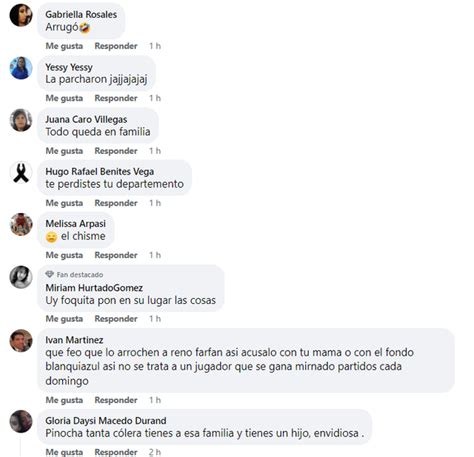Click Miriam HurtadoGomez's avatar image

pos(21,277)
